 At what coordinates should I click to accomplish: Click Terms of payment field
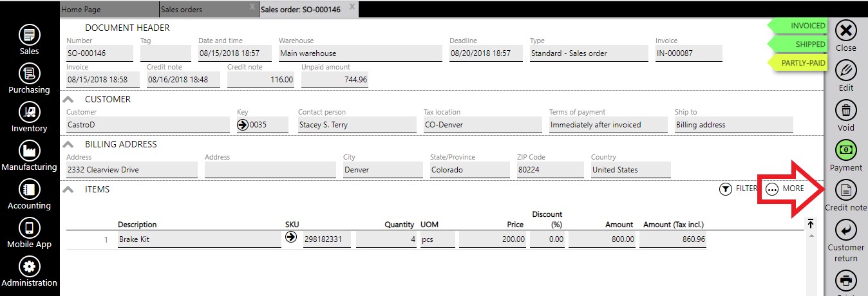tap(609, 125)
